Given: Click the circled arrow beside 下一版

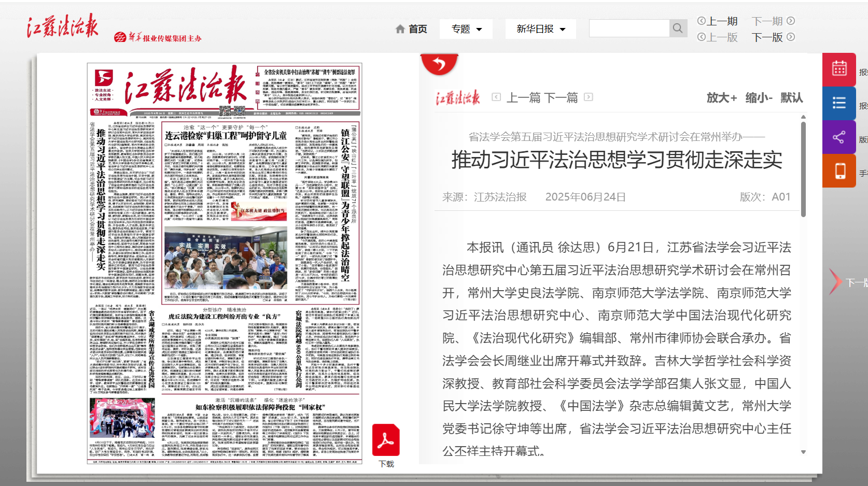Looking at the screenshot, I should pos(791,37).
